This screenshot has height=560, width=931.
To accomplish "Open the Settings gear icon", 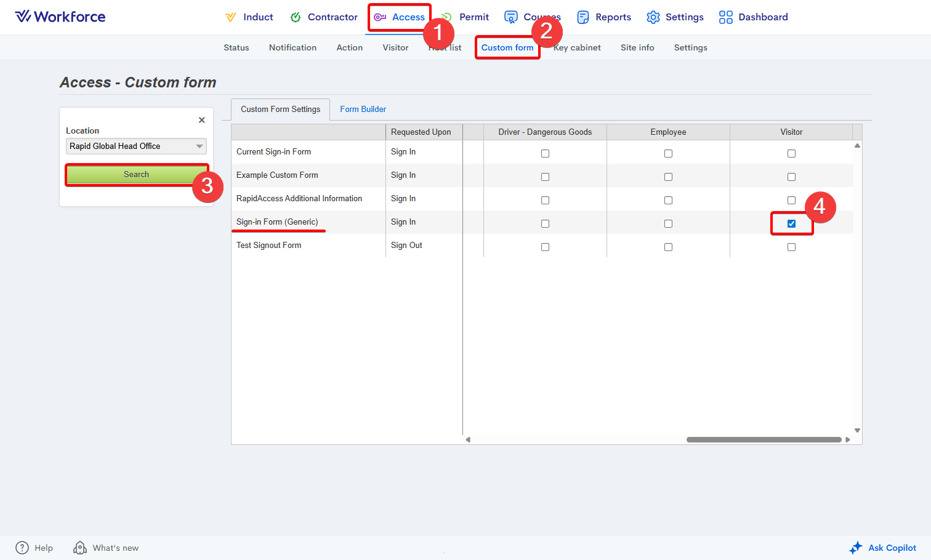I will tap(653, 17).
